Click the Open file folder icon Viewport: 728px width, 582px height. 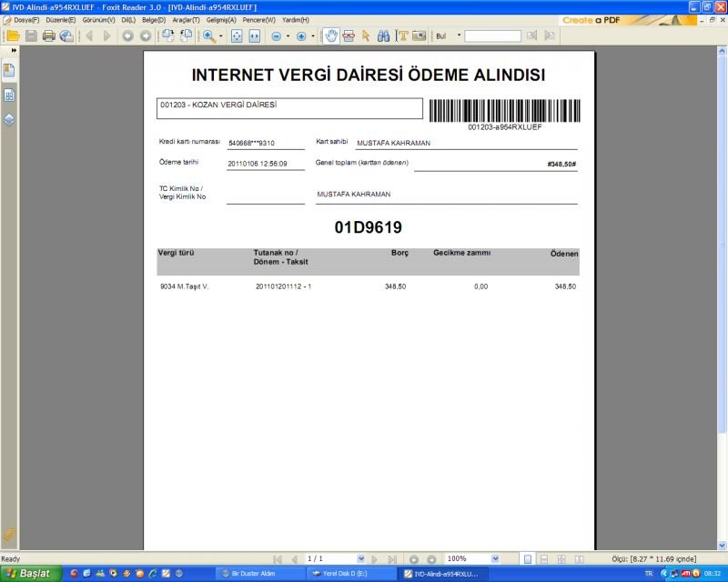tap(13, 36)
